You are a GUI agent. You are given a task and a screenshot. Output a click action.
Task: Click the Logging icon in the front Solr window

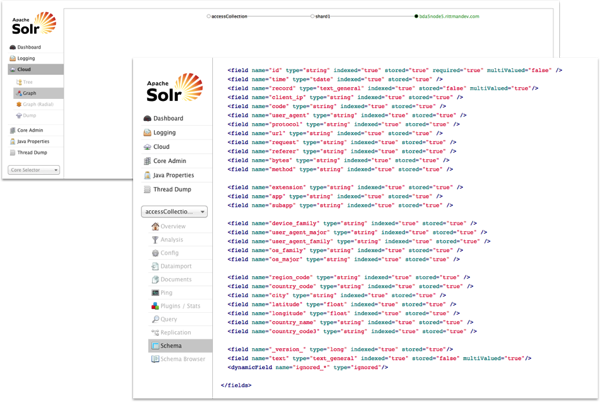click(x=147, y=133)
